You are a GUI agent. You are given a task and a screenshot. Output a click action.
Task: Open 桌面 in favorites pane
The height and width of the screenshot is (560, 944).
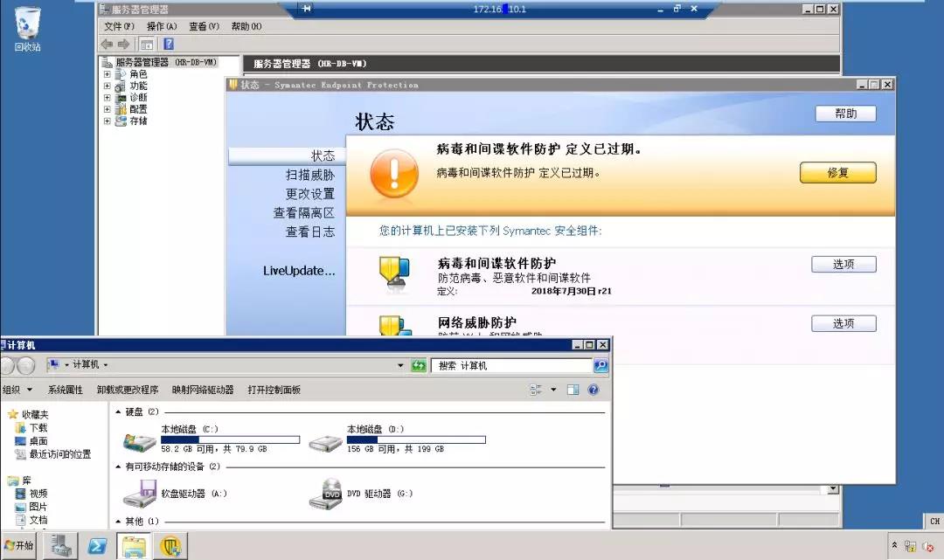32,441
